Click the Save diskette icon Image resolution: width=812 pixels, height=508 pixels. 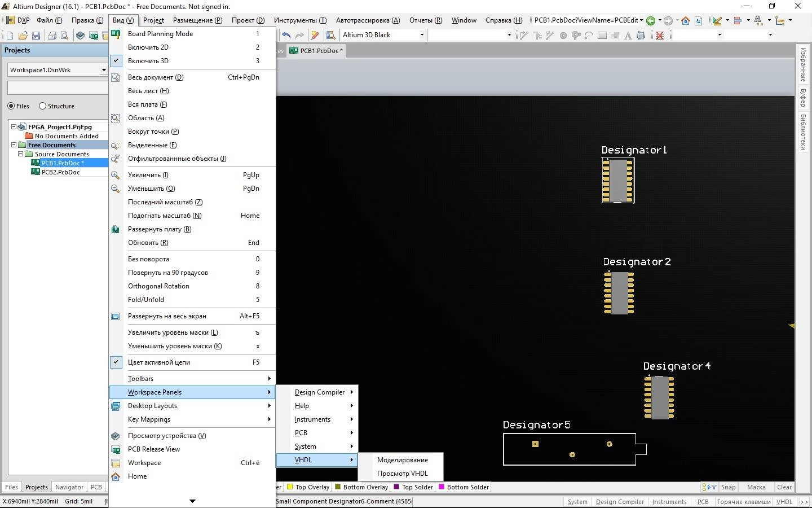coord(36,36)
